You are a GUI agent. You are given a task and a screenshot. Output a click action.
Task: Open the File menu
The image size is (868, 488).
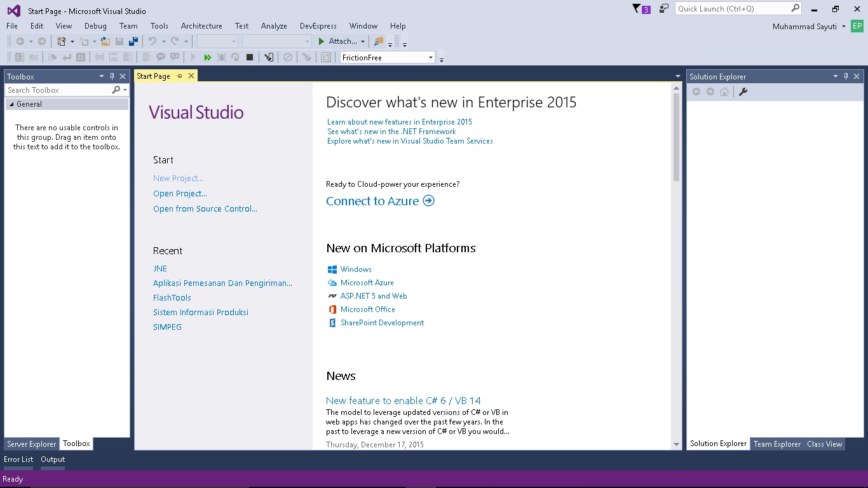click(x=12, y=26)
